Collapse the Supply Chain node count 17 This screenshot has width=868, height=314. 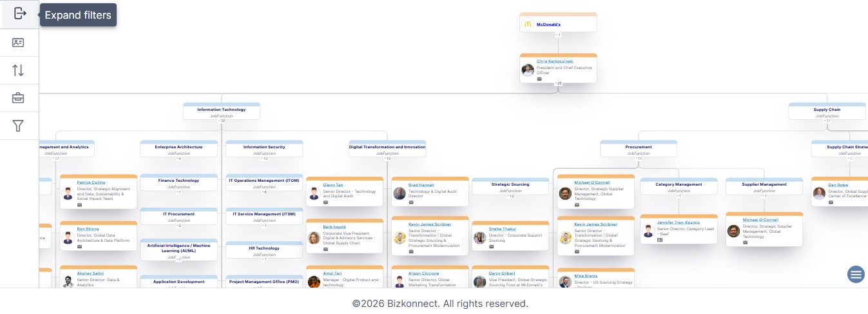(827, 121)
